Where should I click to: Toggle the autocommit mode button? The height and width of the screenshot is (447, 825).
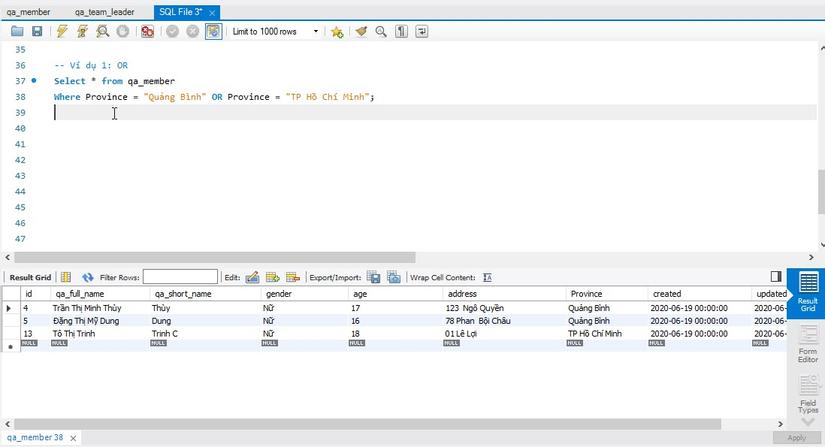click(213, 31)
